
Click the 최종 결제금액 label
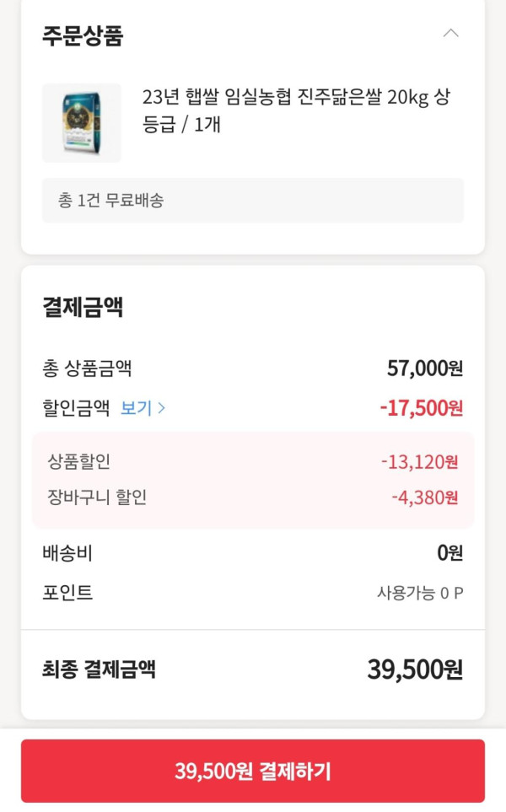(x=99, y=669)
